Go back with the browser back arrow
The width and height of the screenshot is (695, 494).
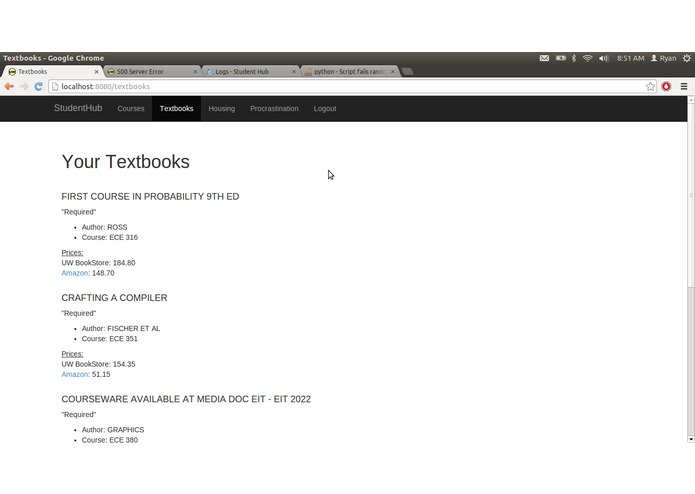9,86
